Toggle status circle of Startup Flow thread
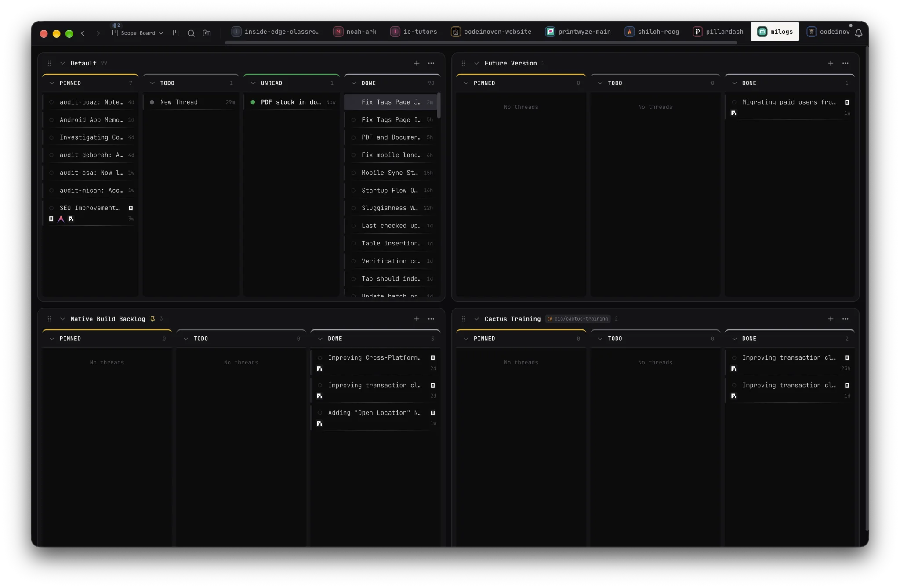Image resolution: width=900 pixels, height=588 pixels. click(x=353, y=191)
